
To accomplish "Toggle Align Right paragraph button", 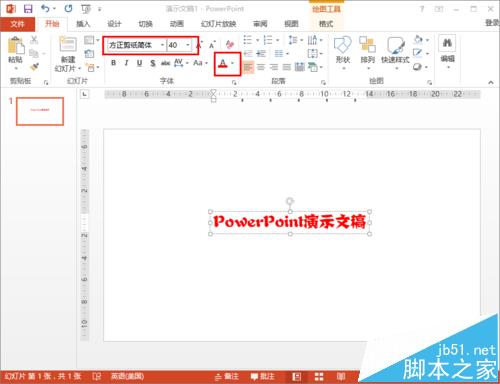I will tap(274, 67).
